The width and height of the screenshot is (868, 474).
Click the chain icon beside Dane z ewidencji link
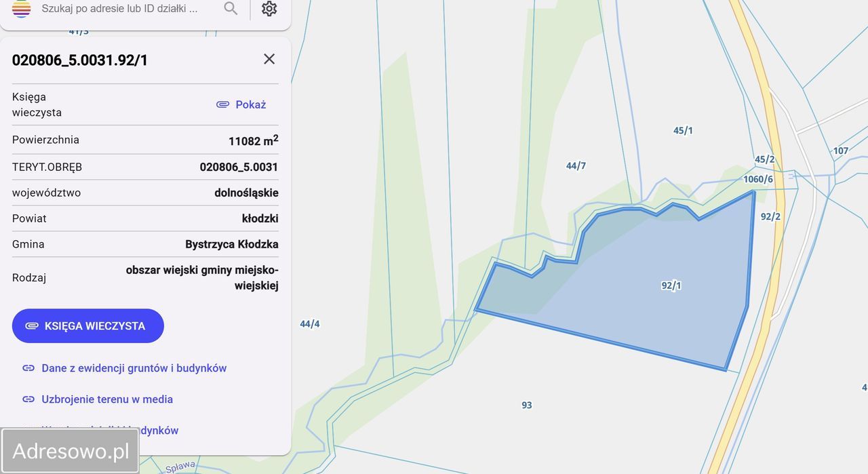tap(28, 368)
